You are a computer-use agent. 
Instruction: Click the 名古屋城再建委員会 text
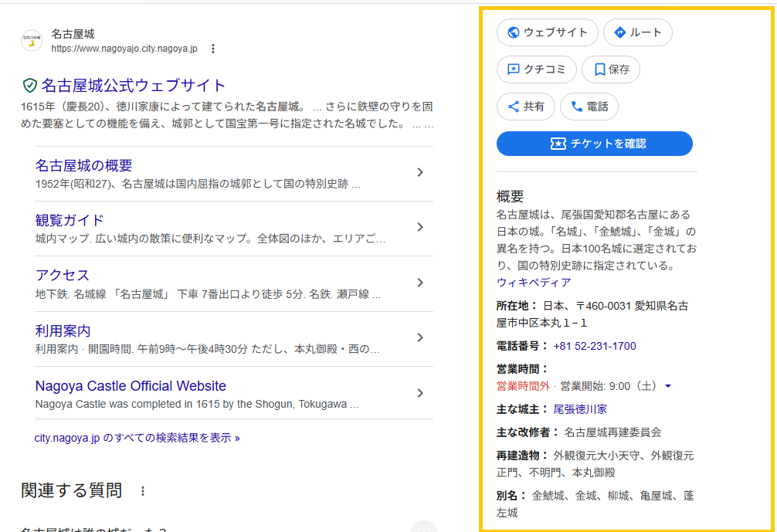(x=612, y=432)
